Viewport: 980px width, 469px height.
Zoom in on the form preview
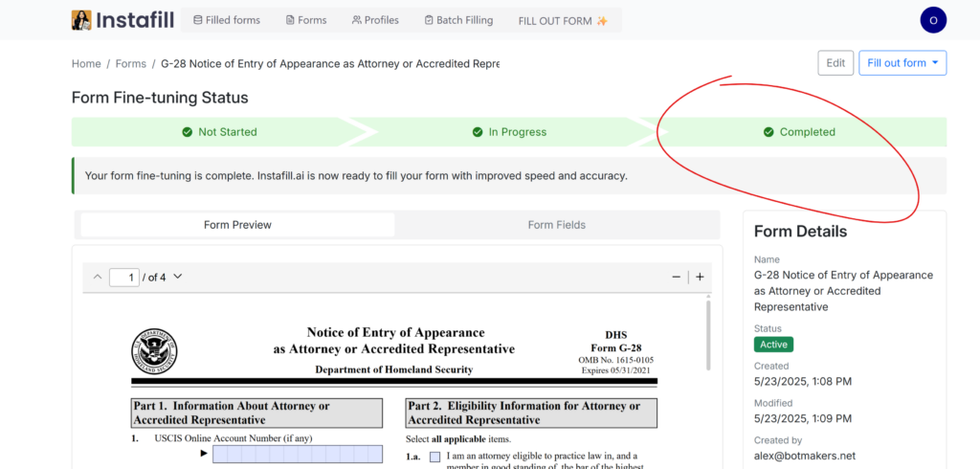click(700, 277)
